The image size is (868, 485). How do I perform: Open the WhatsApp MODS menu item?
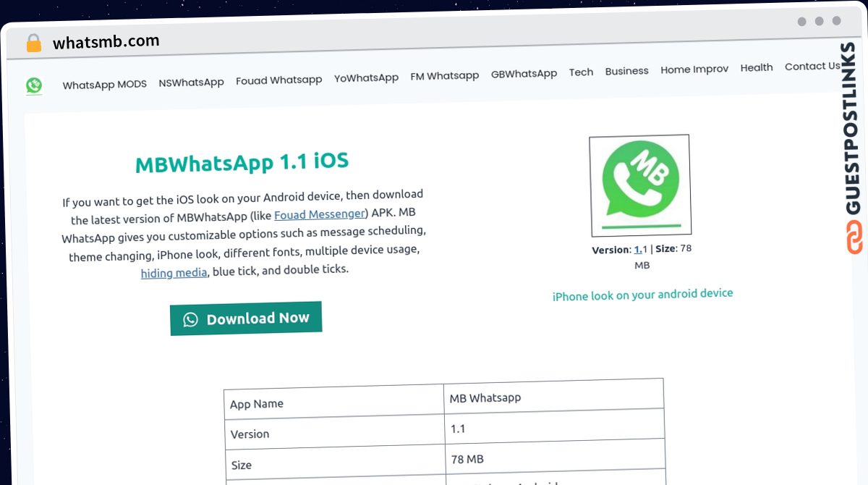(105, 84)
